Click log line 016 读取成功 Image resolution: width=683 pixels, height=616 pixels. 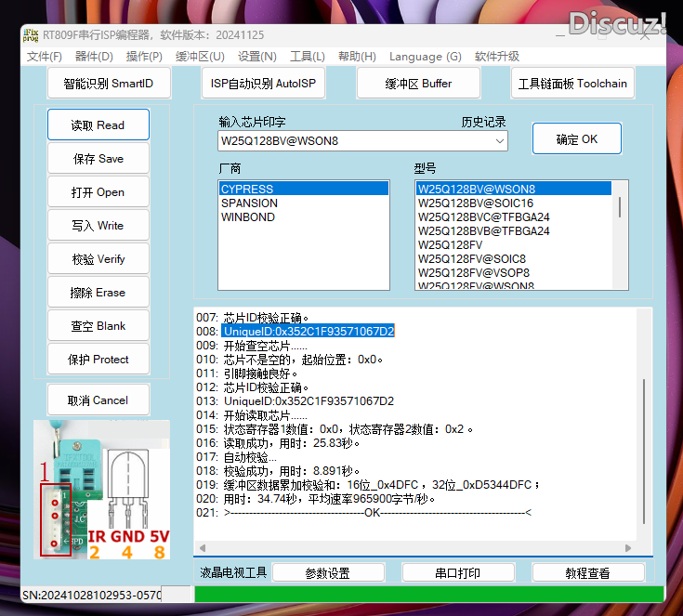(x=292, y=443)
